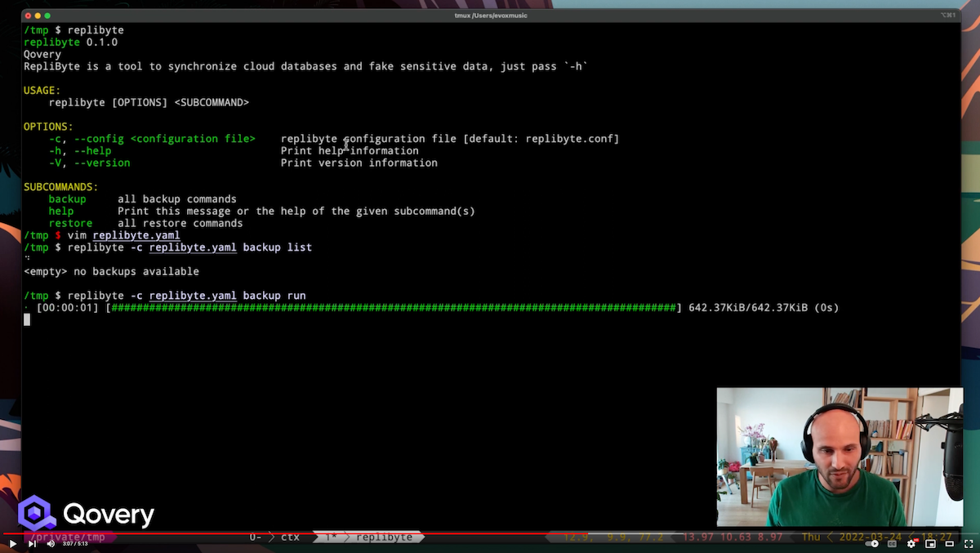Enable theater mode view
This screenshot has height=553, width=980.
tap(948, 543)
